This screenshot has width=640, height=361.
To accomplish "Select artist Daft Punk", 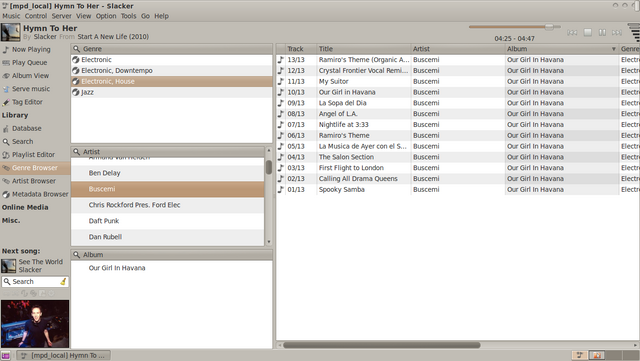I will pyautogui.click(x=168, y=221).
